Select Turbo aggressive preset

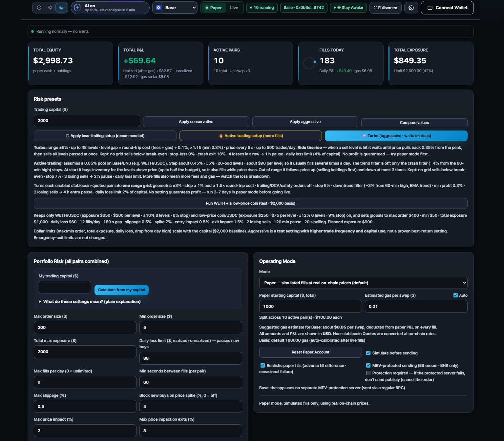(396, 136)
